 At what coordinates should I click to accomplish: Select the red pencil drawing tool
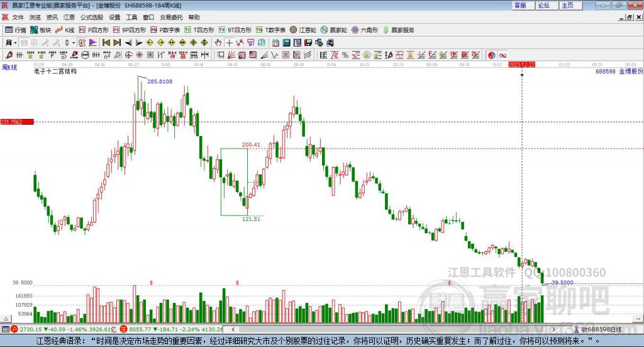pos(9,55)
